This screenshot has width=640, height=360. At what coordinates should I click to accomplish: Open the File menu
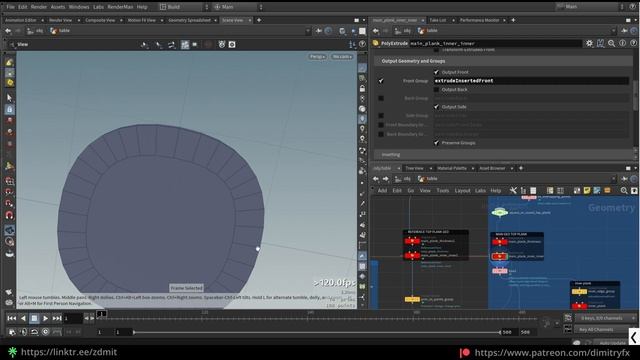(x=11, y=7)
